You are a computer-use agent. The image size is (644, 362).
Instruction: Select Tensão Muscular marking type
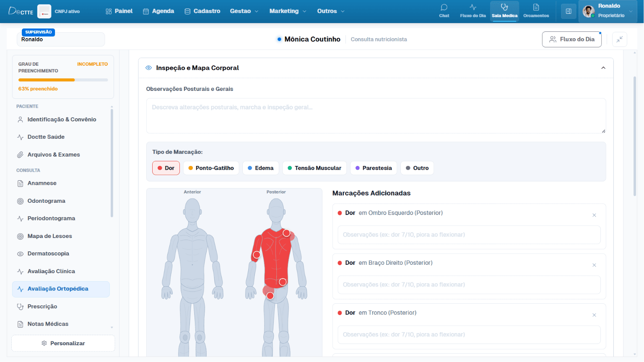(314, 168)
